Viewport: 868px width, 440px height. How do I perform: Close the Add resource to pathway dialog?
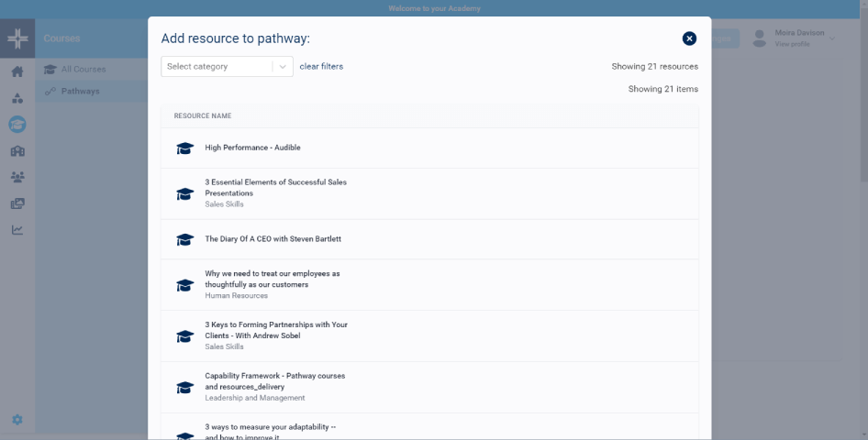click(689, 38)
